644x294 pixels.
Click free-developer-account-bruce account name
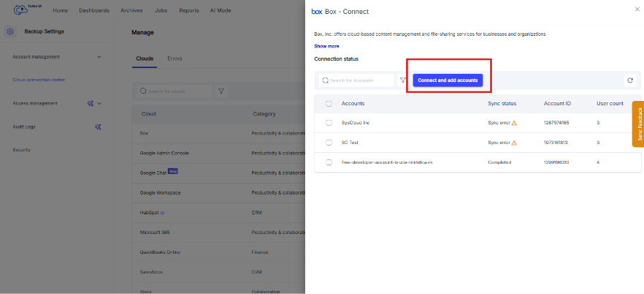click(387, 162)
